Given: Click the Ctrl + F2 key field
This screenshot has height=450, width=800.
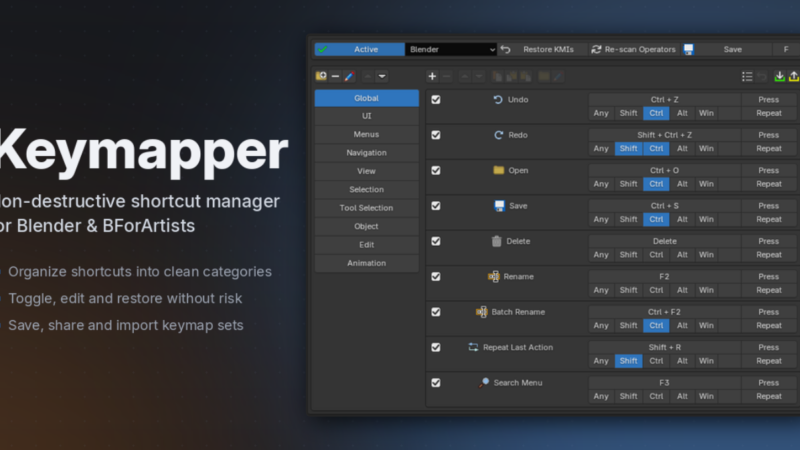Looking at the screenshot, I should (x=664, y=312).
